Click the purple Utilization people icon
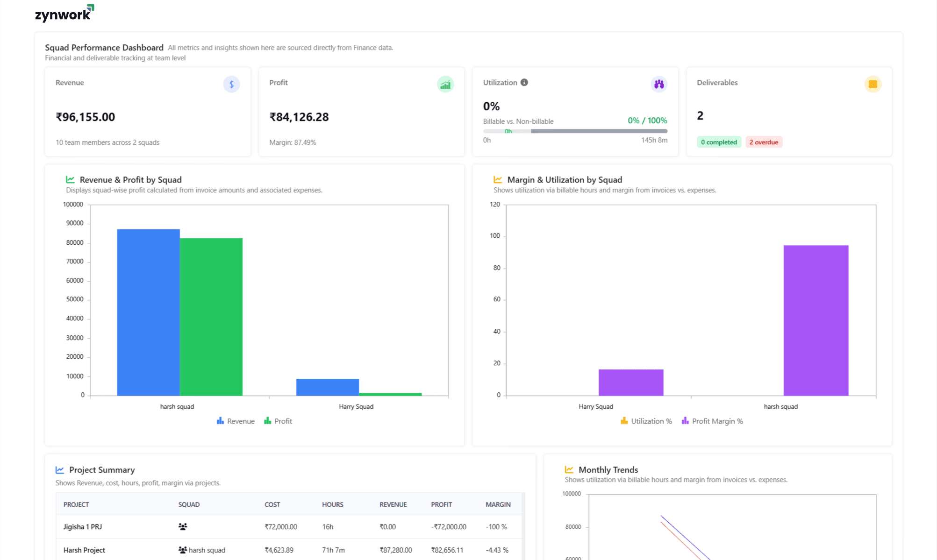The width and height of the screenshot is (937, 560). pyautogui.click(x=659, y=85)
